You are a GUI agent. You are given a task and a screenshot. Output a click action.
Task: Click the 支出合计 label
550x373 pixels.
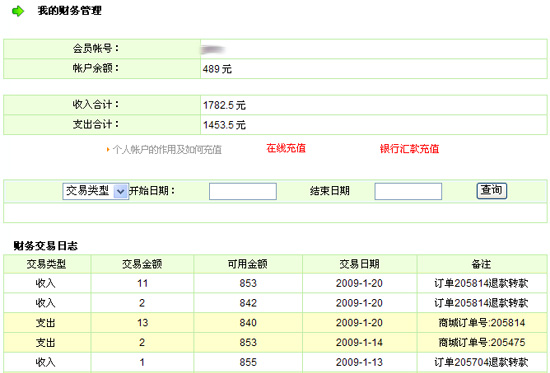click(96, 124)
